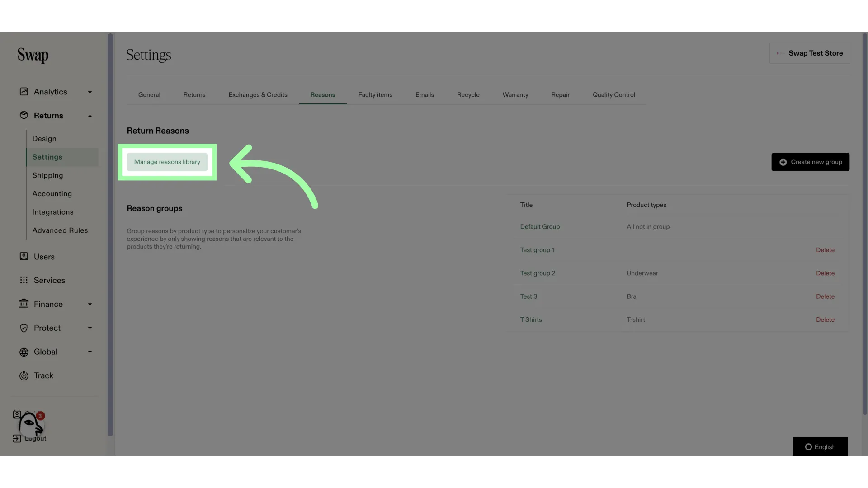The height and width of the screenshot is (488, 868).
Task: Go to the Emails tab
Action: 425,95
